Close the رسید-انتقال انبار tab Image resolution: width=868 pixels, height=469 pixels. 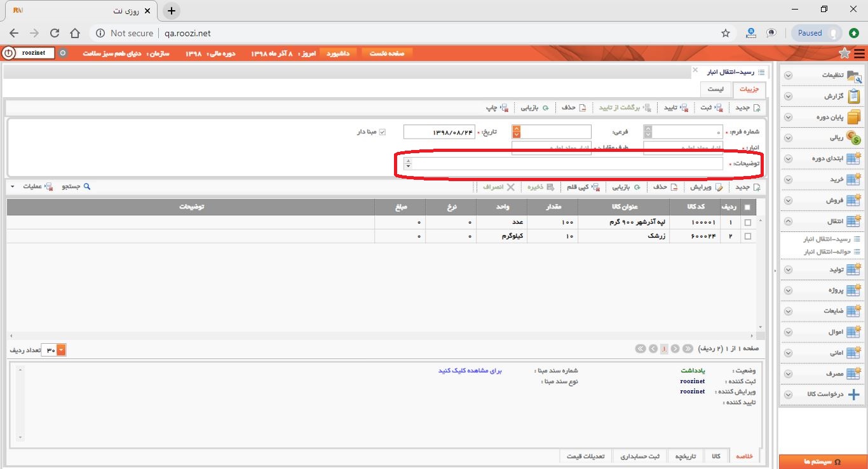click(x=695, y=69)
